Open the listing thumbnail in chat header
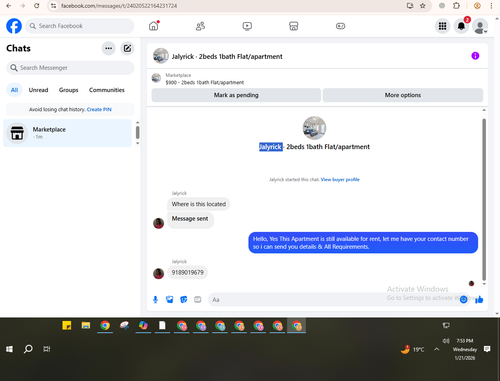 click(161, 56)
